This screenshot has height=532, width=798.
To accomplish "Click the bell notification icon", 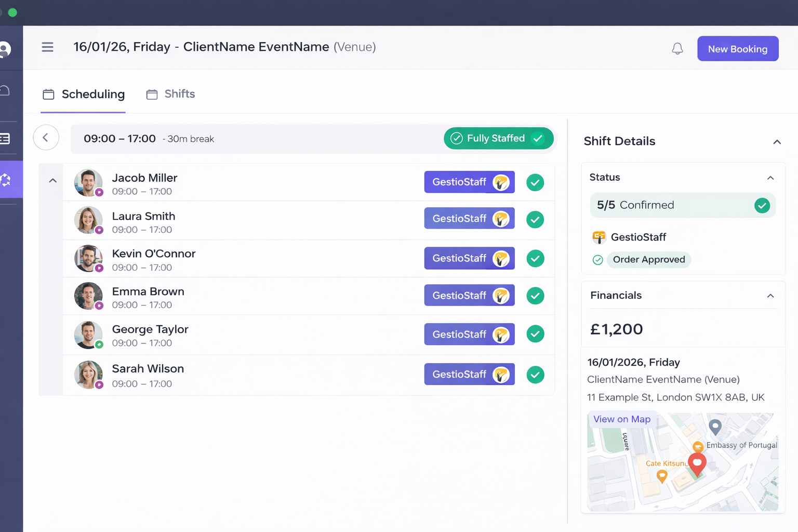I will [x=677, y=48].
